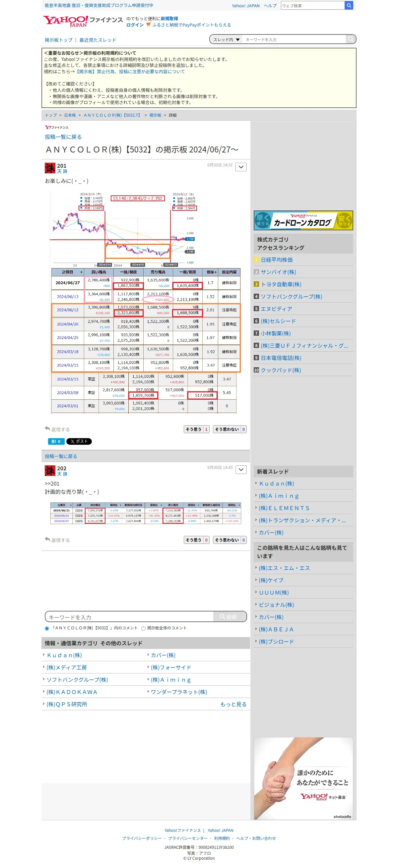Click ANYCOLOR(株)【5032.T】 breadcrumb
Viewport: 398px width, 868px height.
coord(113,115)
